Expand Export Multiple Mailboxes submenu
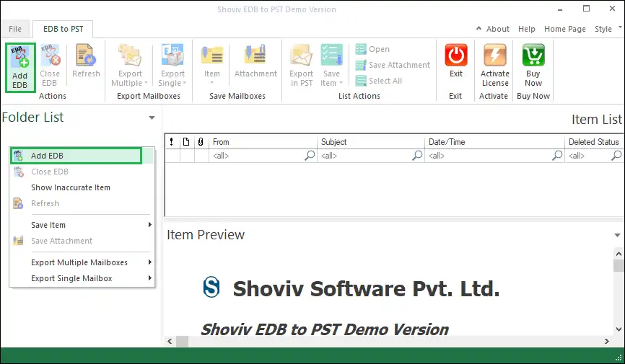 pos(150,262)
